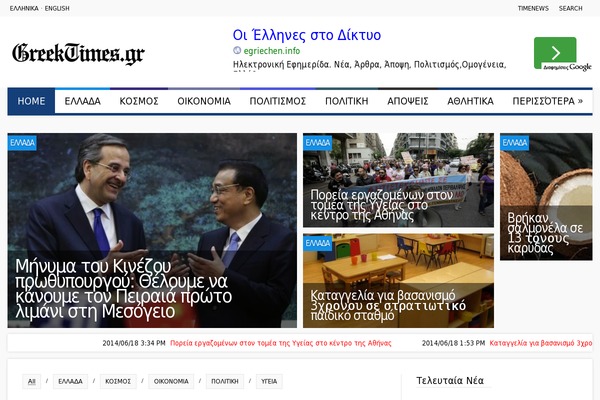Screen dimensions: 600x400
Task: Click ΕΛΛΑΔΑ tag on the kindergarten photo
Action: click(x=318, y=243)
